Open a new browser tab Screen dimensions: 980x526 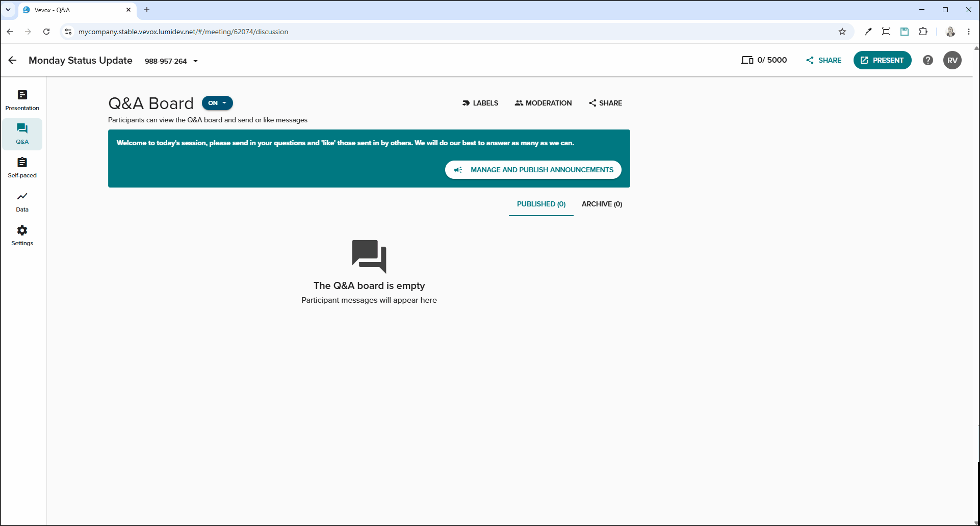pos(147,10)
